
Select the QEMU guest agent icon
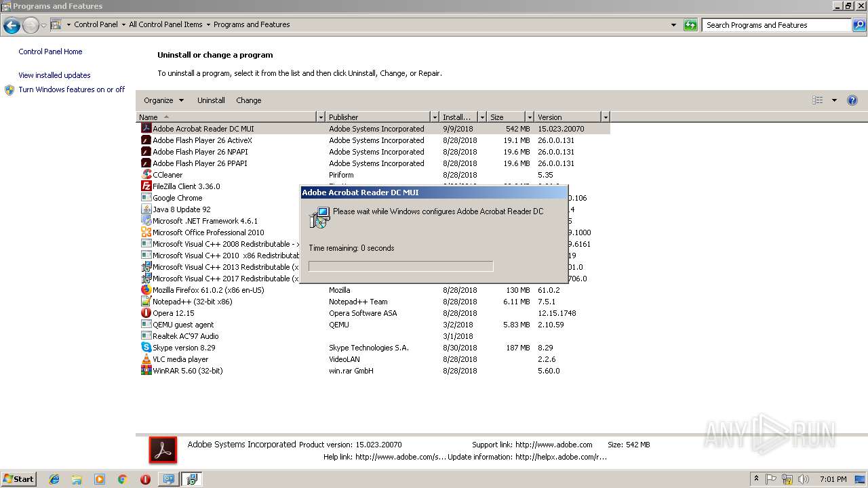[x=146, y=325]
